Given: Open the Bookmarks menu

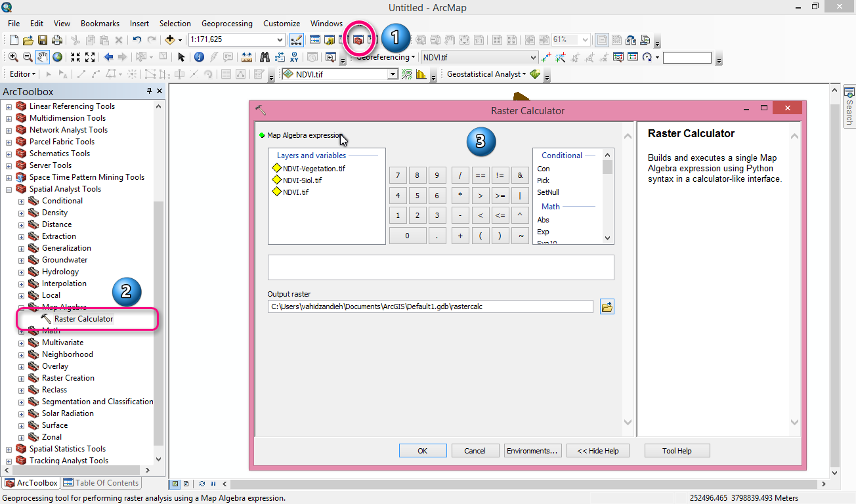Looking at the screenshot, I should pos(100,23).
